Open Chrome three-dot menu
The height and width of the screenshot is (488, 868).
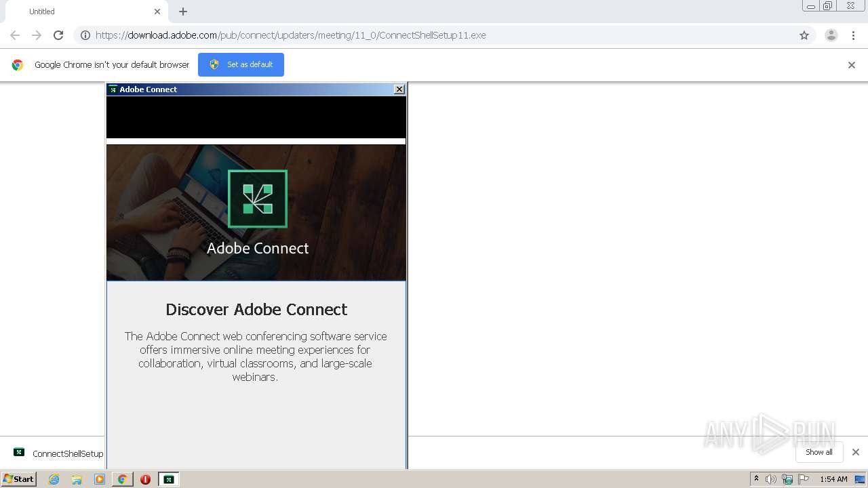pos(853,35)
